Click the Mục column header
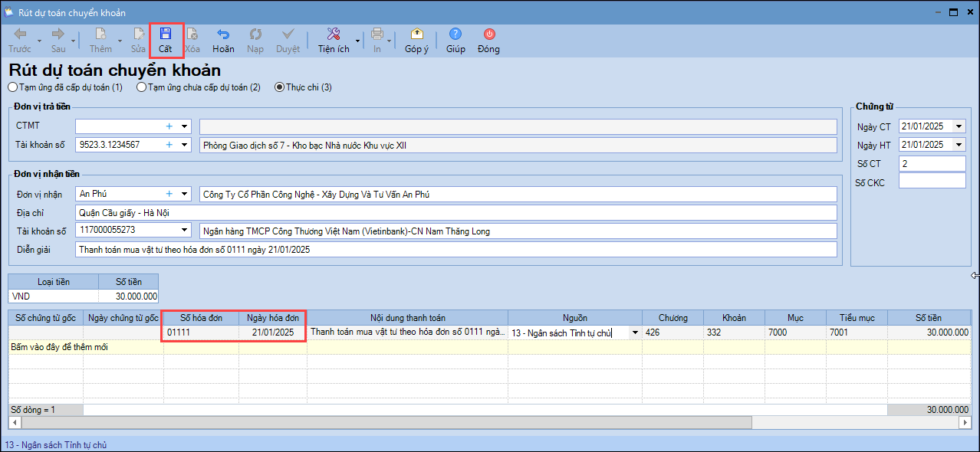The image size is (980, 452). click(795, 317)
